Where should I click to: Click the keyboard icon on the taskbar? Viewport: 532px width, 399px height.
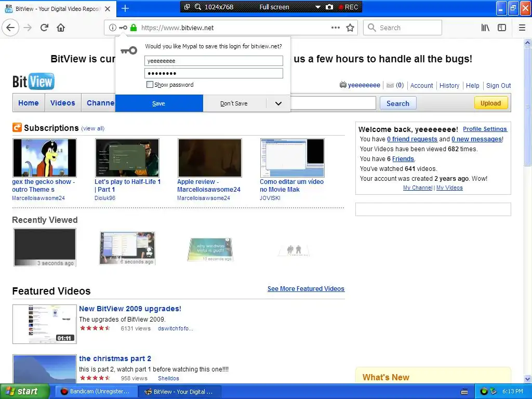(x=464, y=392)
